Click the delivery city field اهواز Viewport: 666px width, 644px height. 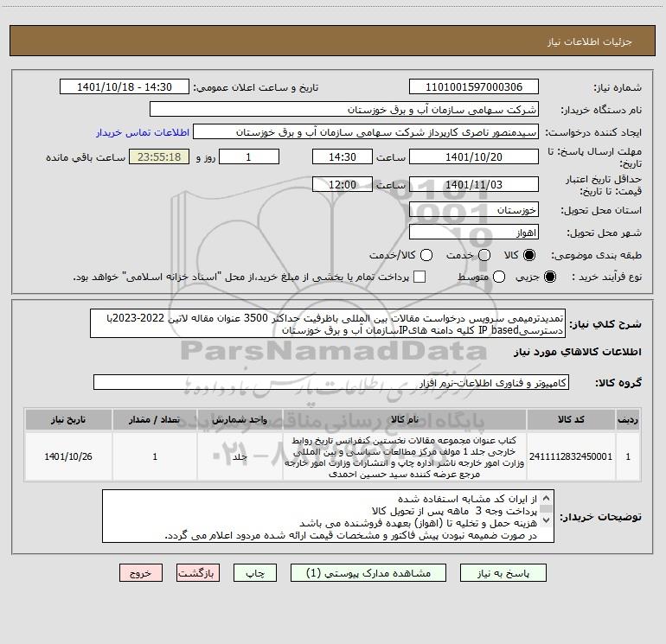point(474,233)
